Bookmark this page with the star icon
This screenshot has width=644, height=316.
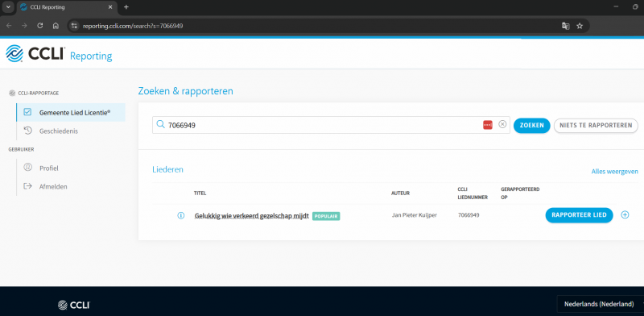(x=580, y=26)
